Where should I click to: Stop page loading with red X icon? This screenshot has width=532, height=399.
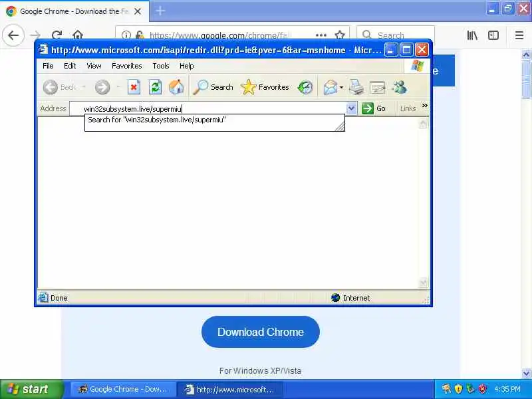[x=134, y=87]
